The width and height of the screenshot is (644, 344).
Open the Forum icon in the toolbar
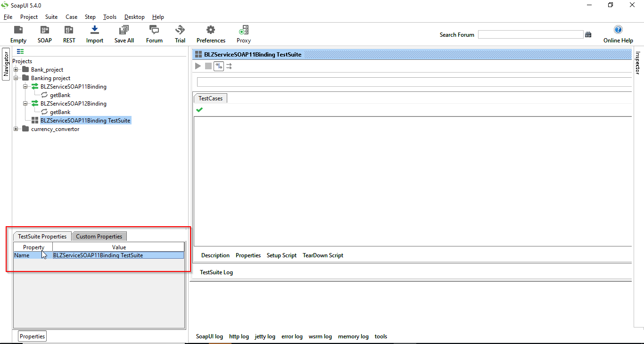(x=154, y=33)
